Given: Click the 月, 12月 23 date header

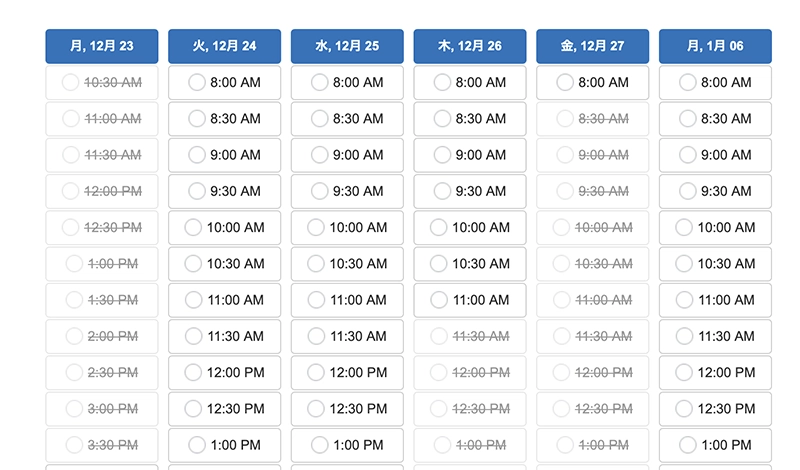Looking at the screenshot, I should 102,46.
